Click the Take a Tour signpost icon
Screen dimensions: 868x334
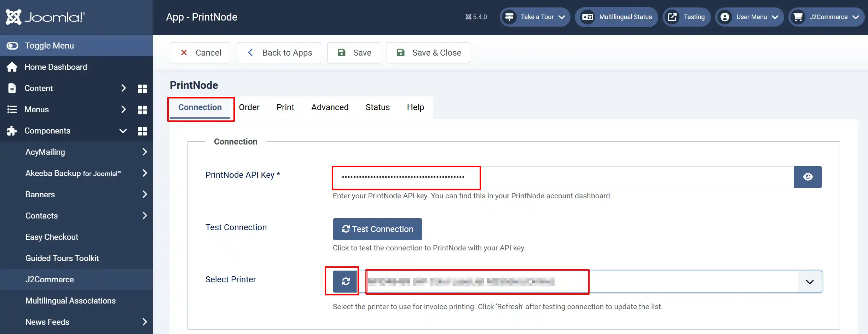click(509, 17)
